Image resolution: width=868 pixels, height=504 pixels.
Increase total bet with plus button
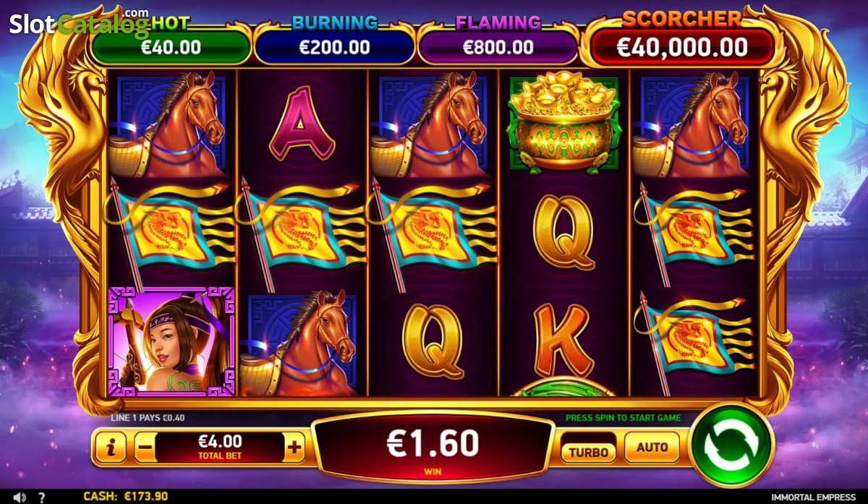(x=294, y=448)
